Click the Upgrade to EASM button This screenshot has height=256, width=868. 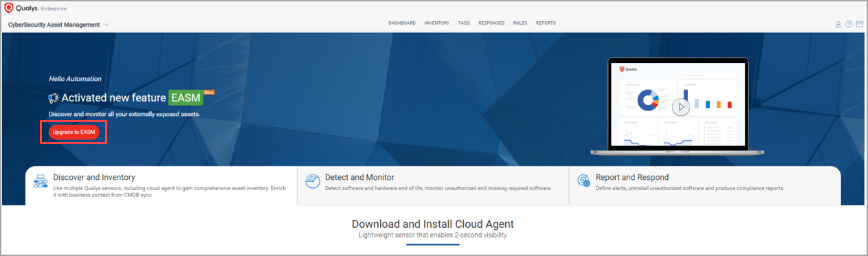pyautogui.click(x=74, y=132)
